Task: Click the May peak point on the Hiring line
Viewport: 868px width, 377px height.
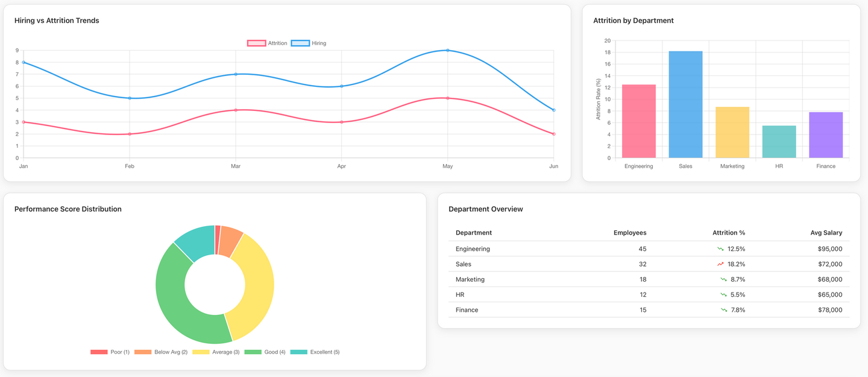Action: tap(447, 51)
